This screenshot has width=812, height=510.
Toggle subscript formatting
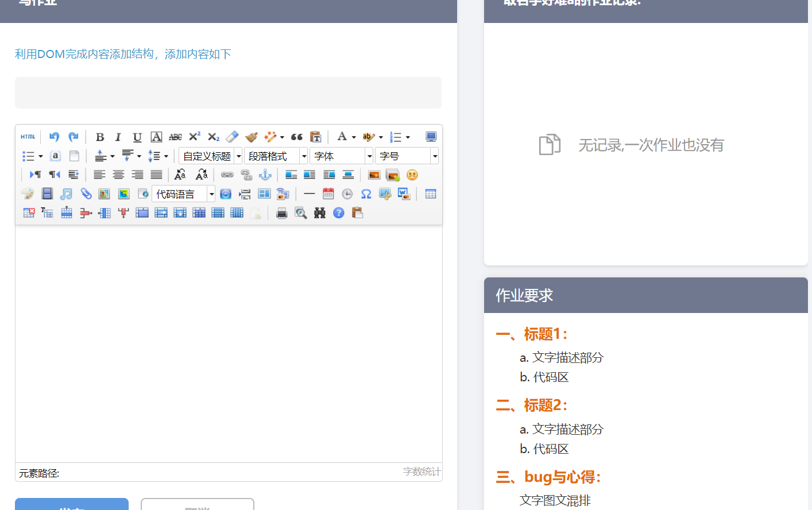point(214,137)
